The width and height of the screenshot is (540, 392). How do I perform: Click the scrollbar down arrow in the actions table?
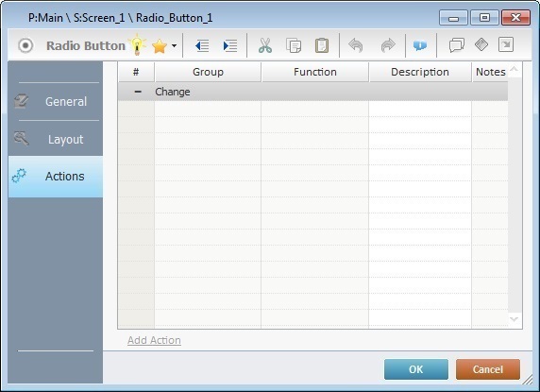coord(514,319)
